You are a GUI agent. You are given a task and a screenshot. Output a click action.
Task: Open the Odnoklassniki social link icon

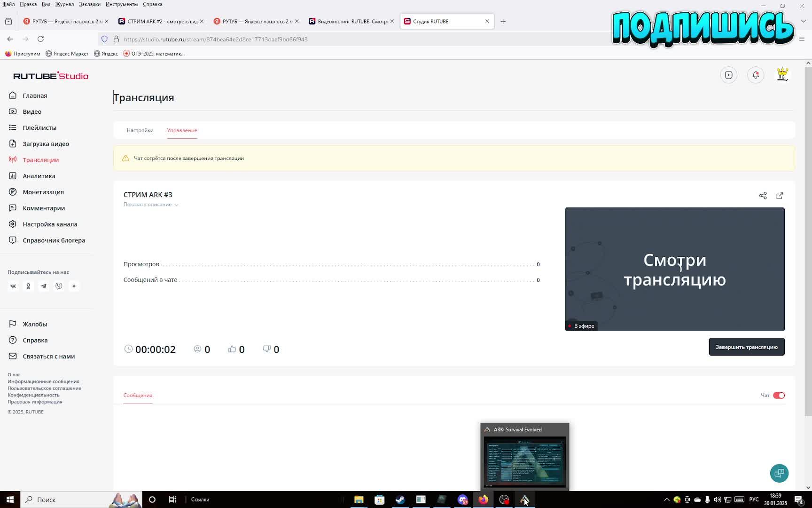tap(28, 286)
